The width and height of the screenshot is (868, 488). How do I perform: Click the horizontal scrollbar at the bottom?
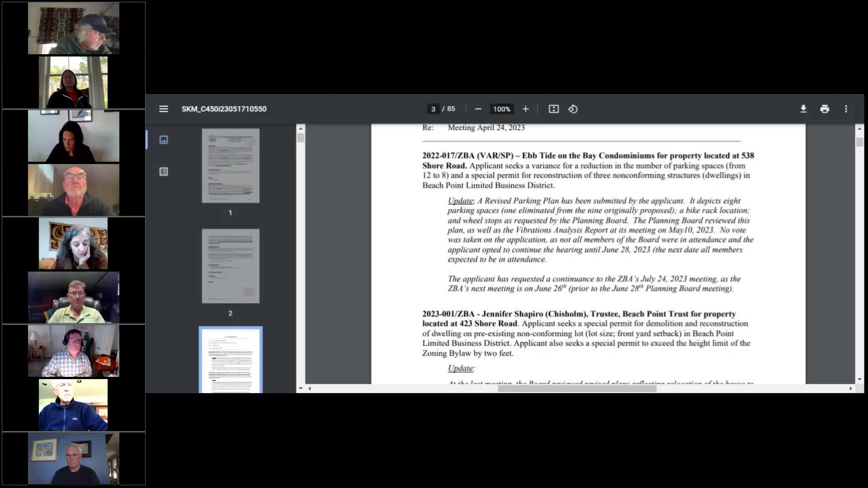577,389
